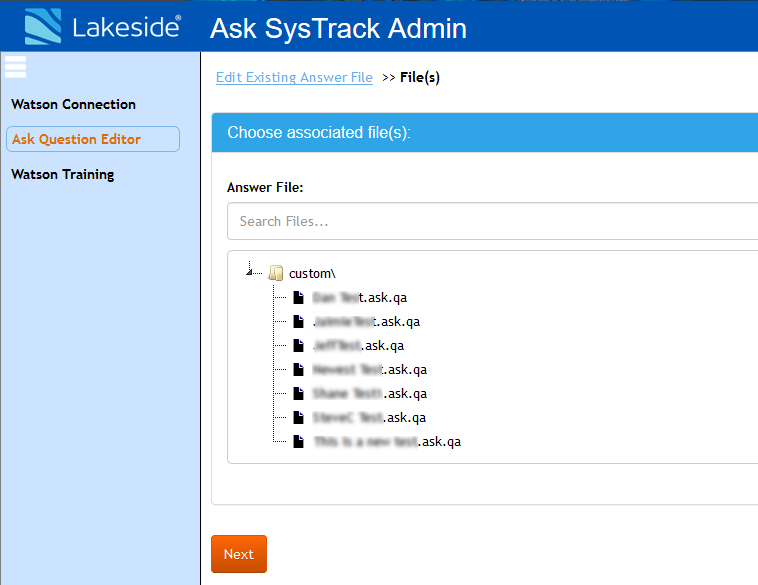Select the fourth .ask.qa file name
This screenshot has height=585, width=758.
click(370, 370)
